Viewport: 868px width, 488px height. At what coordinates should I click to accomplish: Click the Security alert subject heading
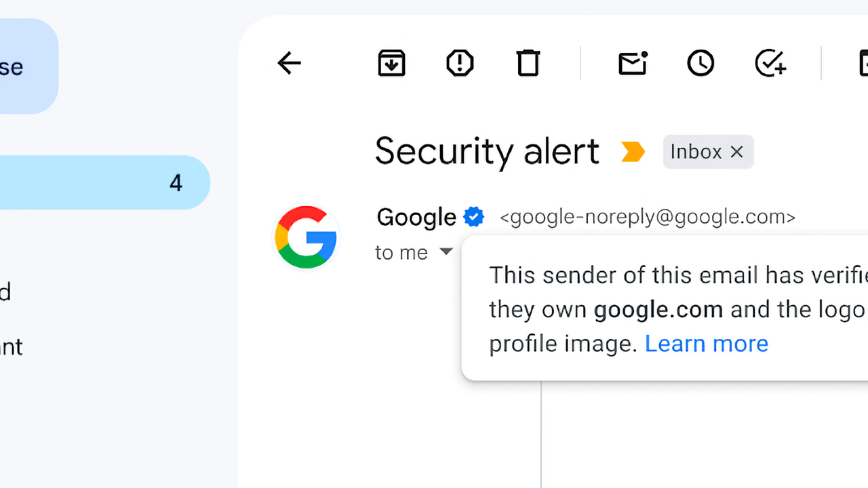coord(487,151)
